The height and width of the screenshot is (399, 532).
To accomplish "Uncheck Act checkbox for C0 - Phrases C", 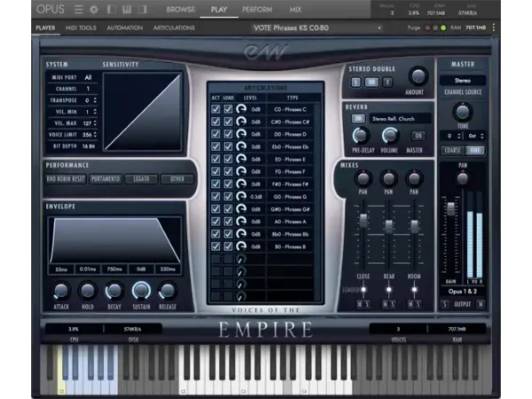I will pos(215,109).
